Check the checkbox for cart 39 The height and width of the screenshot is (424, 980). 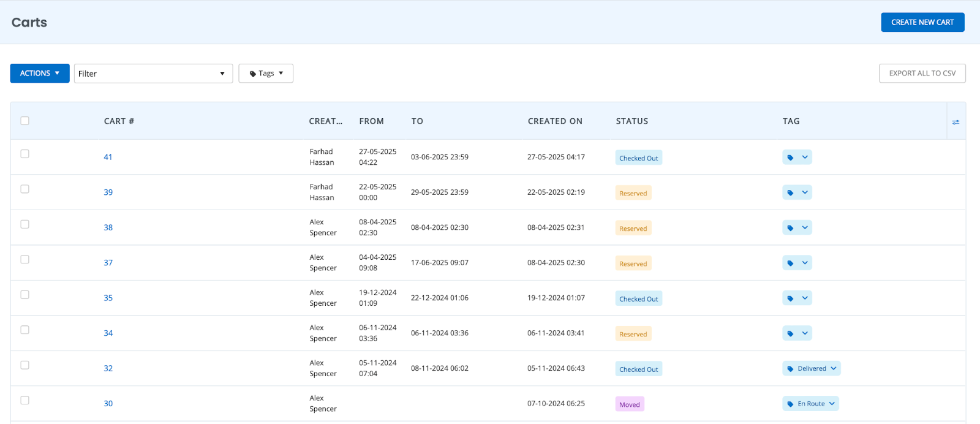click(x=24, y=189)
